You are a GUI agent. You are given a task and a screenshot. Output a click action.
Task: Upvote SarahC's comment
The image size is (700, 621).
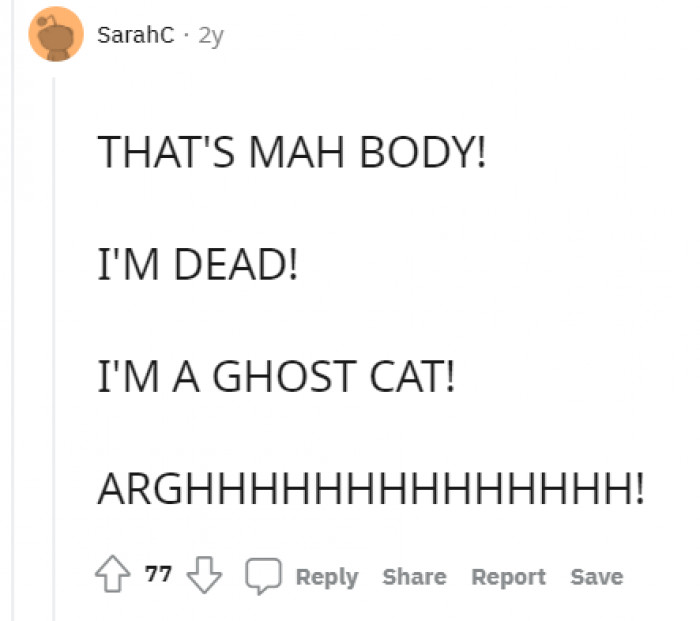tap(112, 574)
